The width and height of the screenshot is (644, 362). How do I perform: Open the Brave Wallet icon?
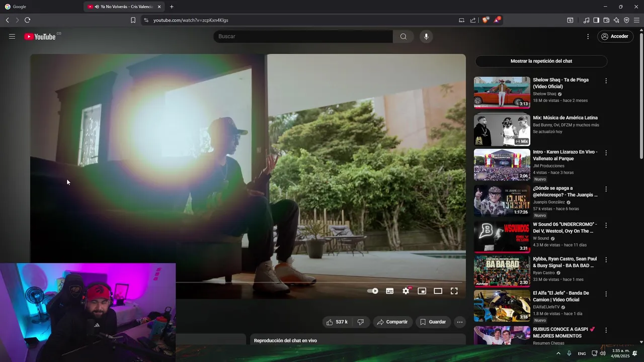click(606, 20)
